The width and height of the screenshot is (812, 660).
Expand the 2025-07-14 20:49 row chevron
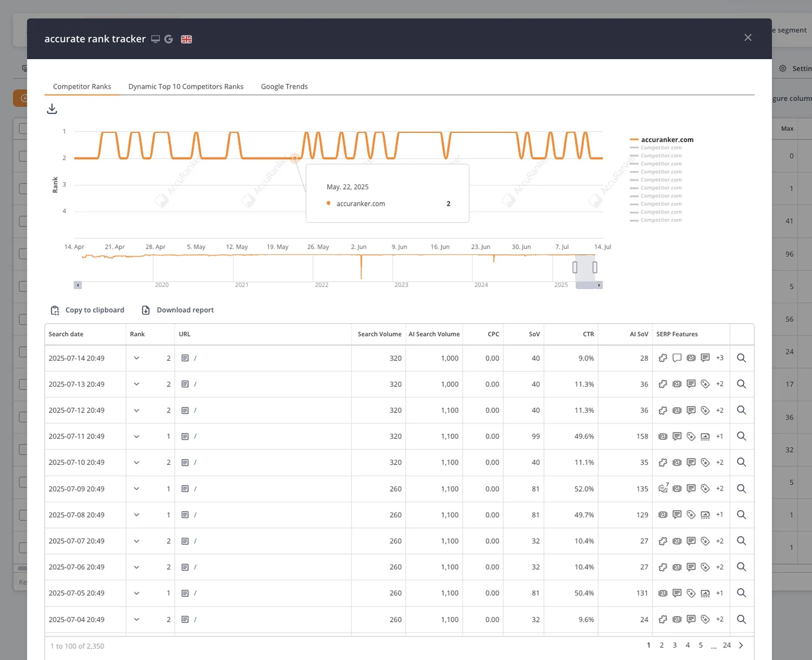tap(137, 358)
